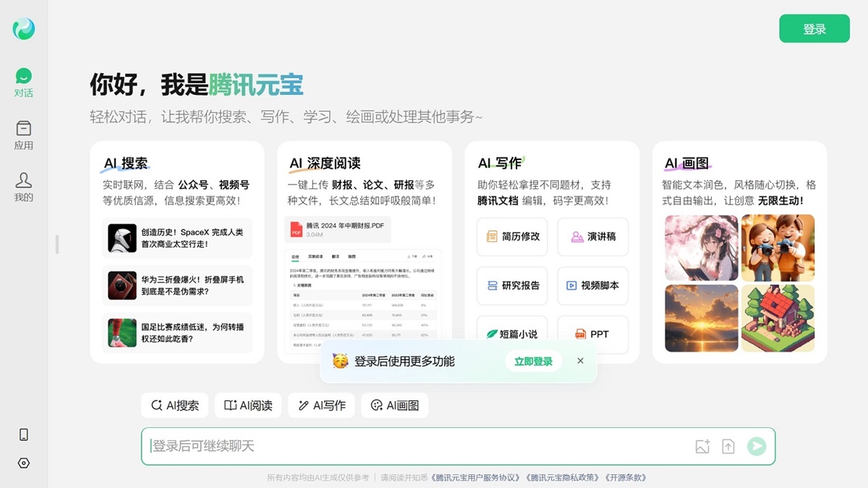Click the sidebar collapse handle
The width and height of the screenshot is (868, 488).
[x=57, y=244]
